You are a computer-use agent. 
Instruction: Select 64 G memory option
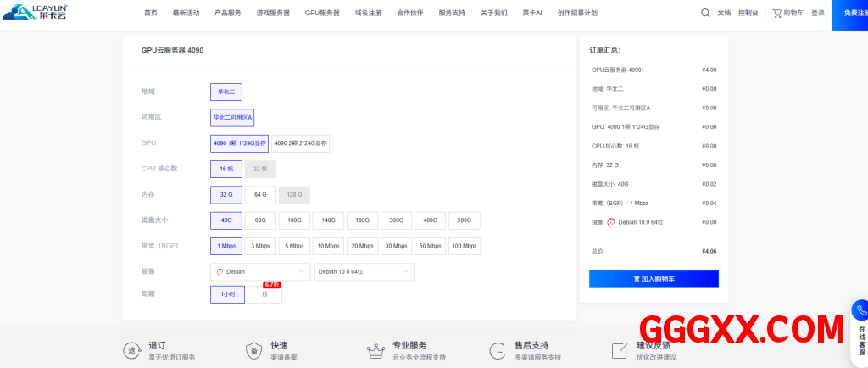(x=260, y=195)
